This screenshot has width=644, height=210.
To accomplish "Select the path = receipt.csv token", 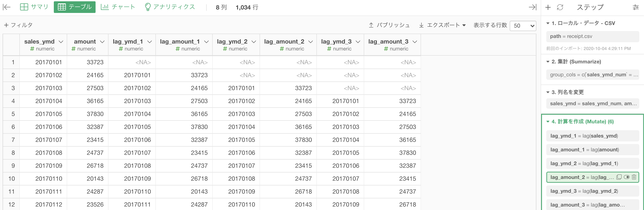I will click(592, 36).
